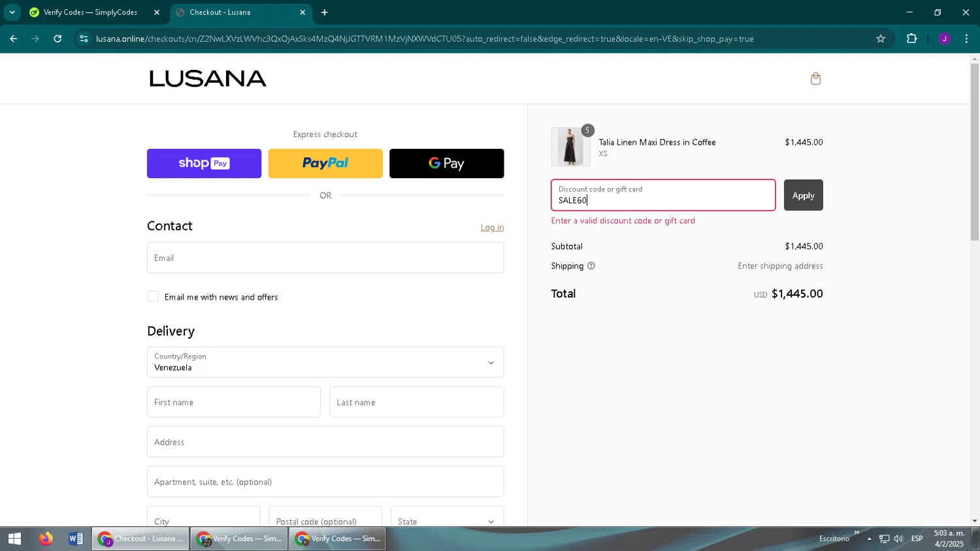
Task: Click the Log in link
Action: pyautogui.click(x=492, y=227)
